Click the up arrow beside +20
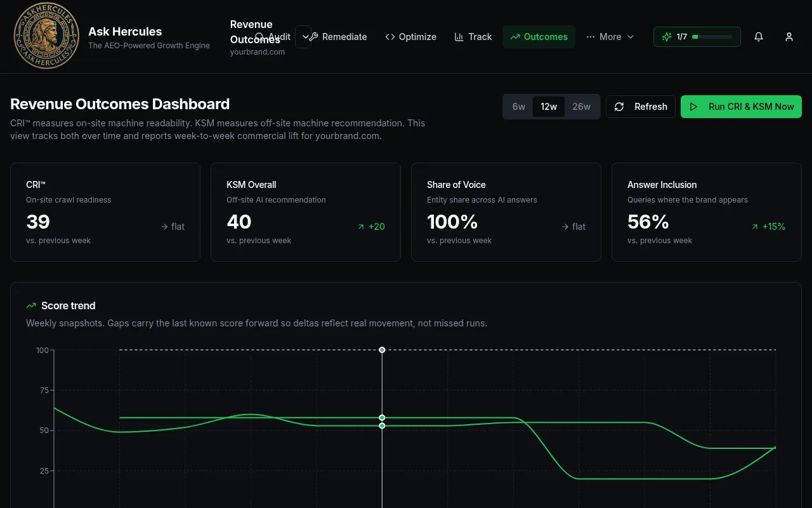Image resolution: width=812 pixels, height=508 pixels. pyautogui.click(x=361, y=227)
